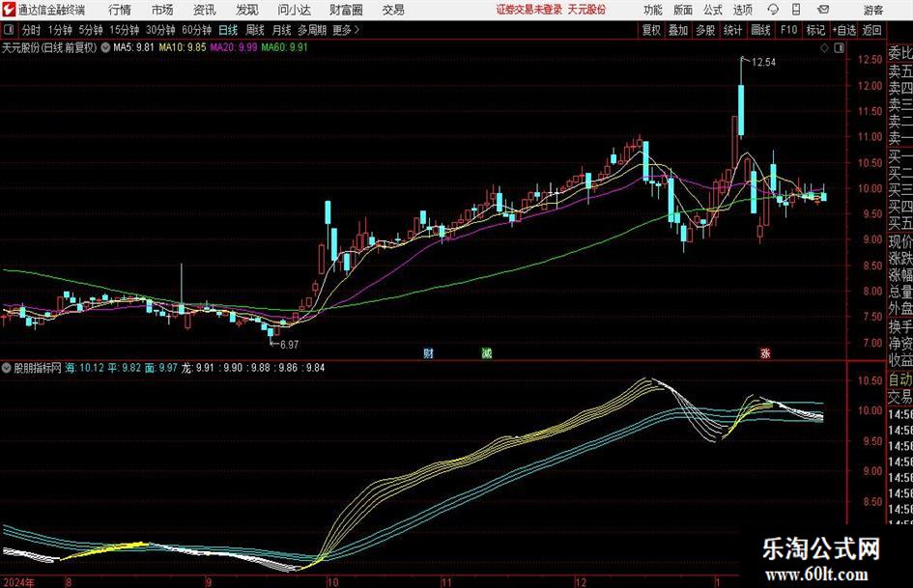The width and height of the screenshot is (913, 588).
Task: Click the MA5: 9.81 indicator label
Action: click(x=133, y=47)
